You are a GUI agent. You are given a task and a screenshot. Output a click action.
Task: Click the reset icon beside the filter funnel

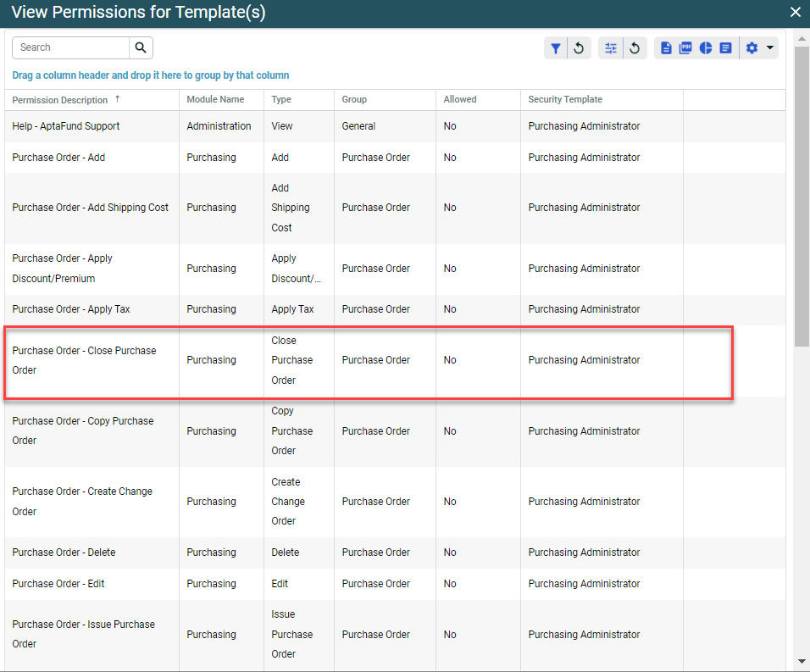pos(579,48)
